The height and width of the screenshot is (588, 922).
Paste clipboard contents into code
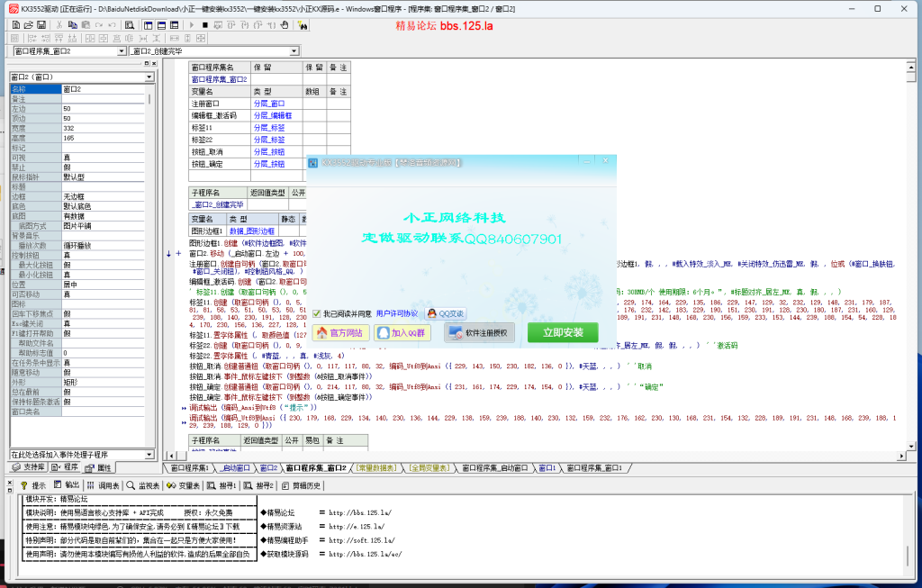click(88, 24)
